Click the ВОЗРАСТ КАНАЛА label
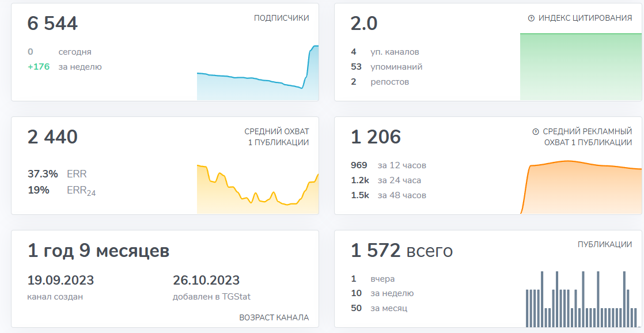644x333 pixels. [274, 317]
